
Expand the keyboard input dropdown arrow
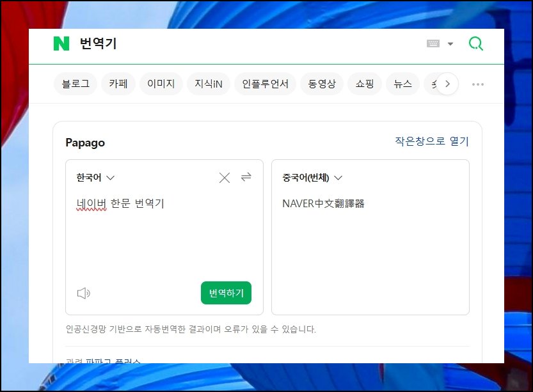(x=450, y=44)
